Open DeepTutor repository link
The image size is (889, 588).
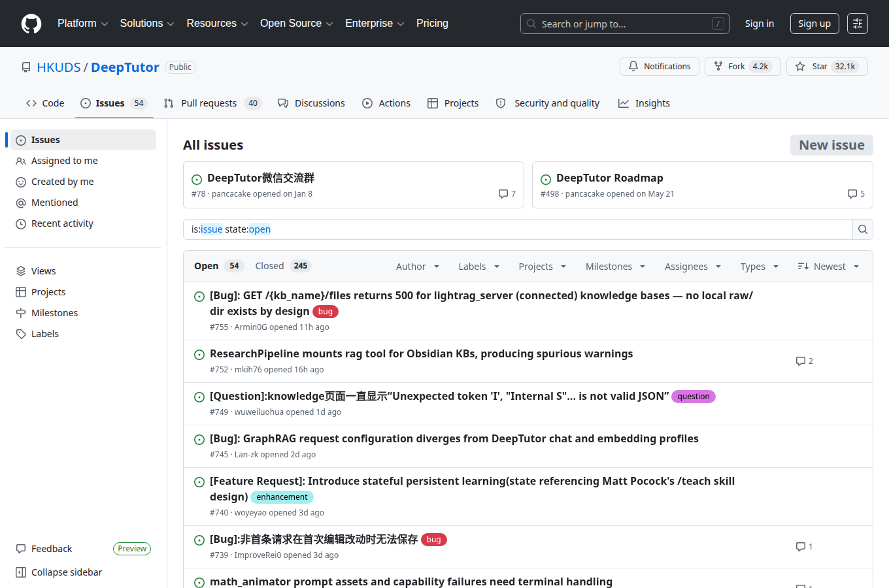125,67
